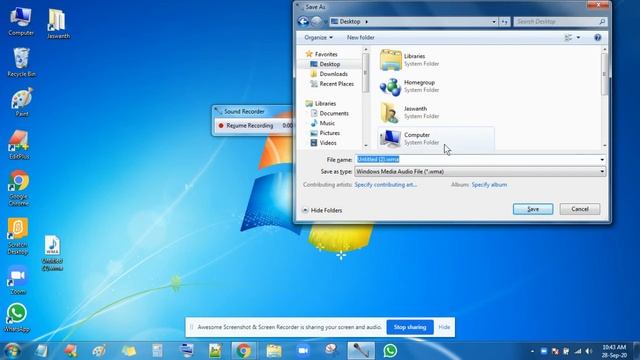Viewport: 640px width, 360px height.
Task: Click Chrome icon in taskbar
Action: [244, 351]
